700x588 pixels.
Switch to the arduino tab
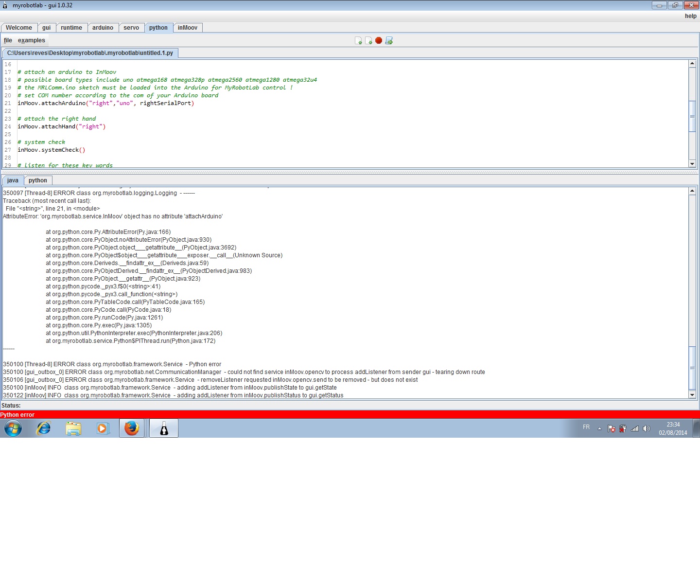pos(103,28)
